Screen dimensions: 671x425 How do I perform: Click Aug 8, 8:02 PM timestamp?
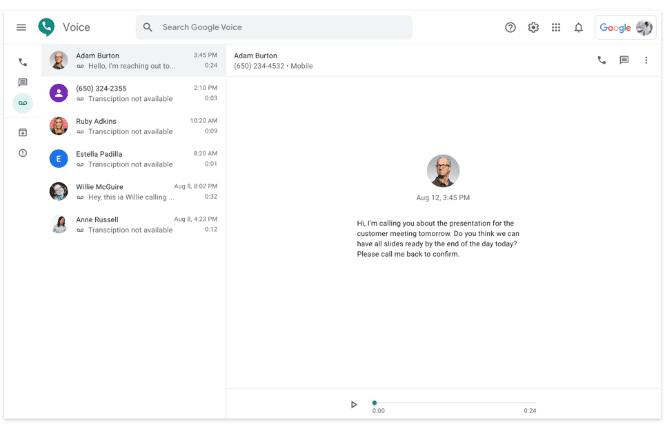pos(196,187)
